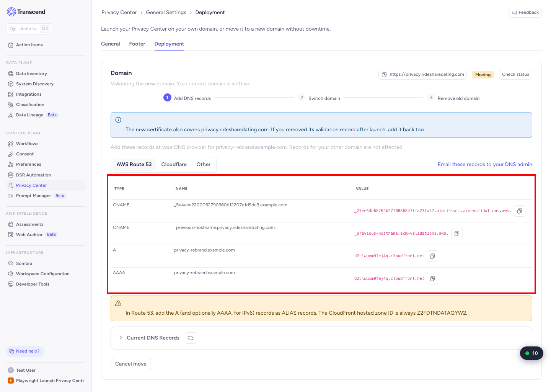Screen dimensions: 551x392
Task: Select Cloudflare provider tab
Action: [x=174, y=165]
